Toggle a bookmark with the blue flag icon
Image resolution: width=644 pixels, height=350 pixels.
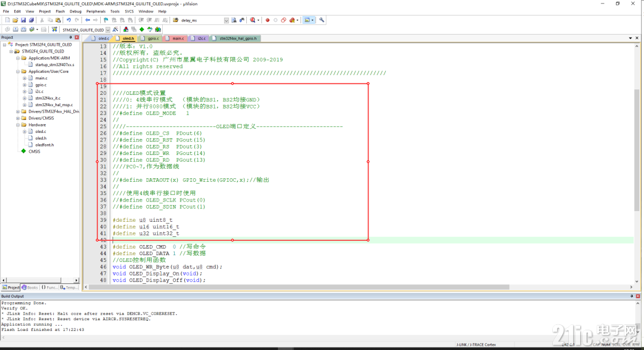(x=106, y=20)
